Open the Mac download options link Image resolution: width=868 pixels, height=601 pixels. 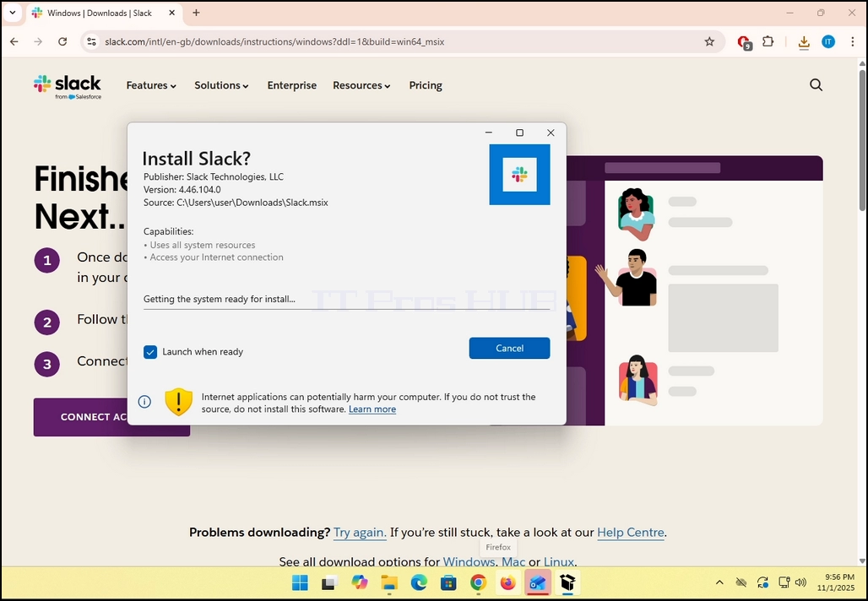tap(513, 561)
